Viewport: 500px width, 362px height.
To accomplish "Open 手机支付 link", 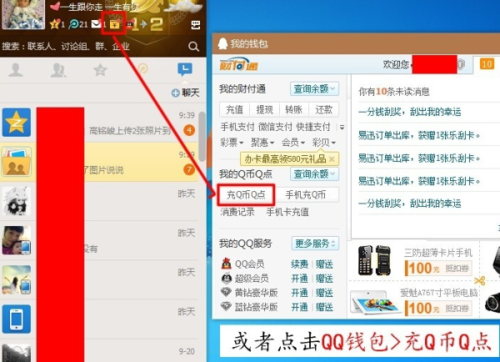I will [237, 127].
